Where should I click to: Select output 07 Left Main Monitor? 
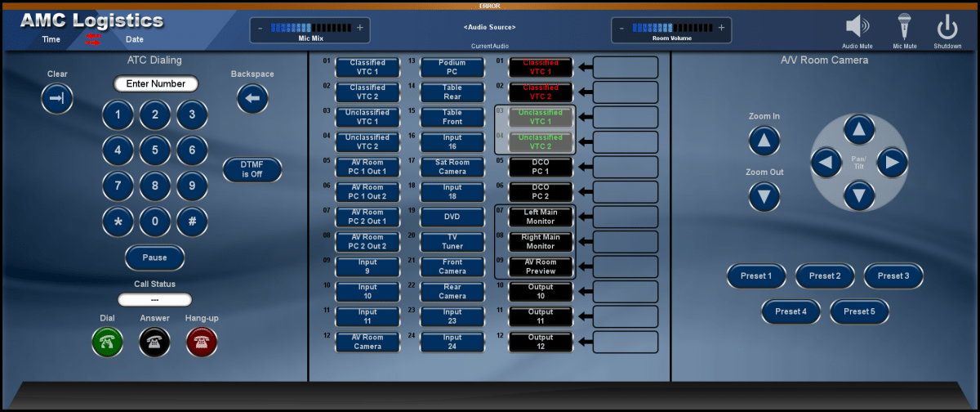pos(541,217)
